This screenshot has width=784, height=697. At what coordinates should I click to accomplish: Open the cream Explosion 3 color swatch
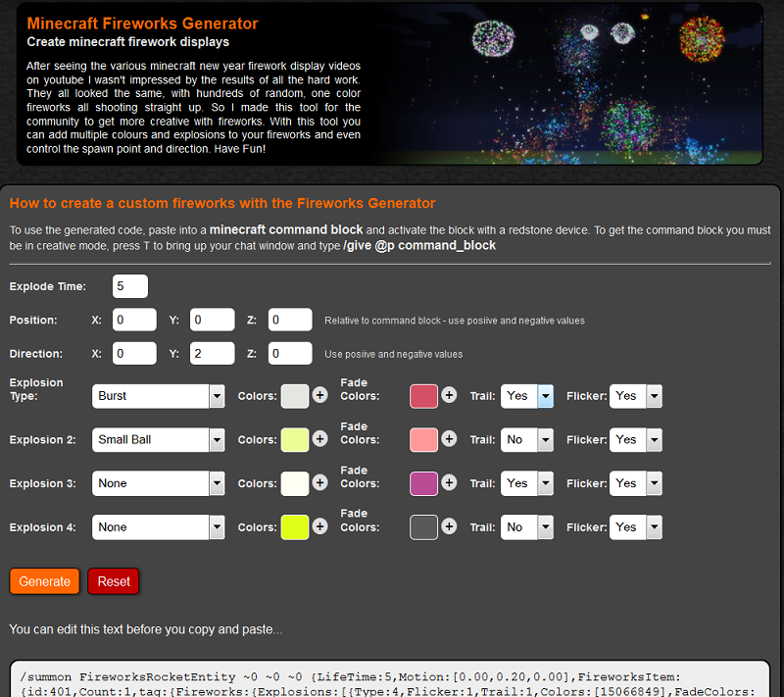(x=295, y=483)
